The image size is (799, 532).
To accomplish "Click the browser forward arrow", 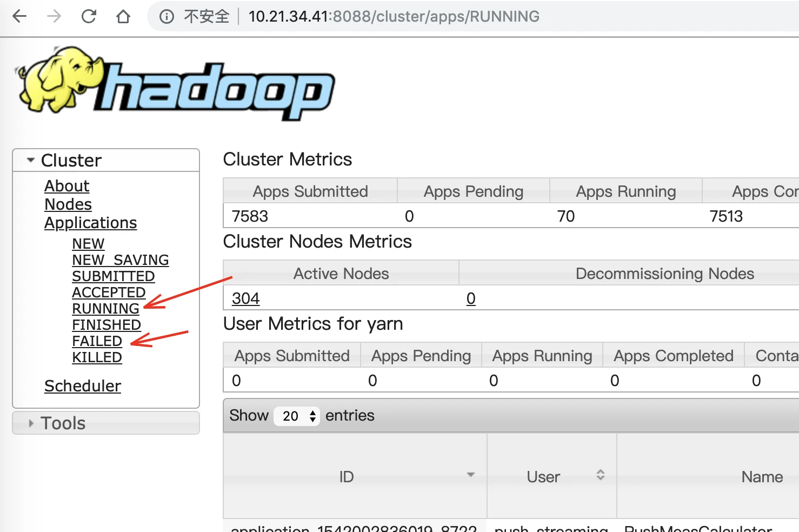I will (54, 16).
